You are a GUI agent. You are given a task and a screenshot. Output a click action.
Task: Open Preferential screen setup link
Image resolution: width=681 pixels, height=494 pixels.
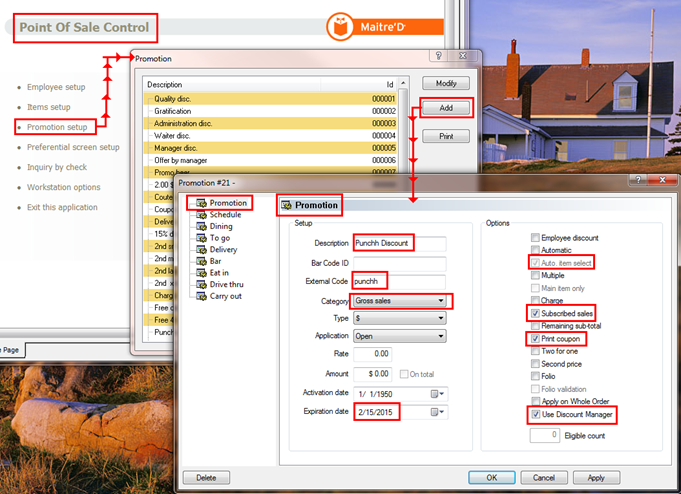click(73, 147)
